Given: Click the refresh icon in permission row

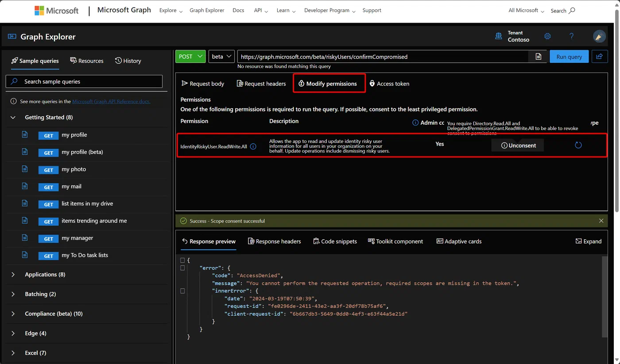Looking at the screenshot, I should point(578,145).
